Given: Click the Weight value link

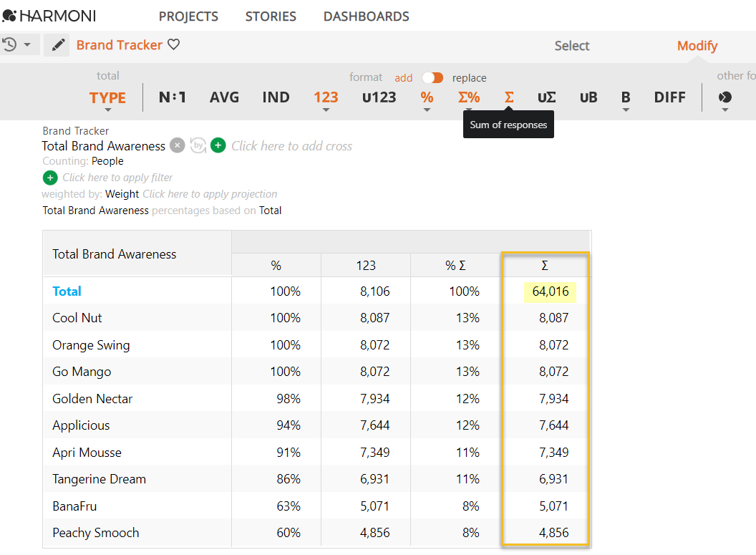Looking at the screenshot, I should [x=122, y=194].
